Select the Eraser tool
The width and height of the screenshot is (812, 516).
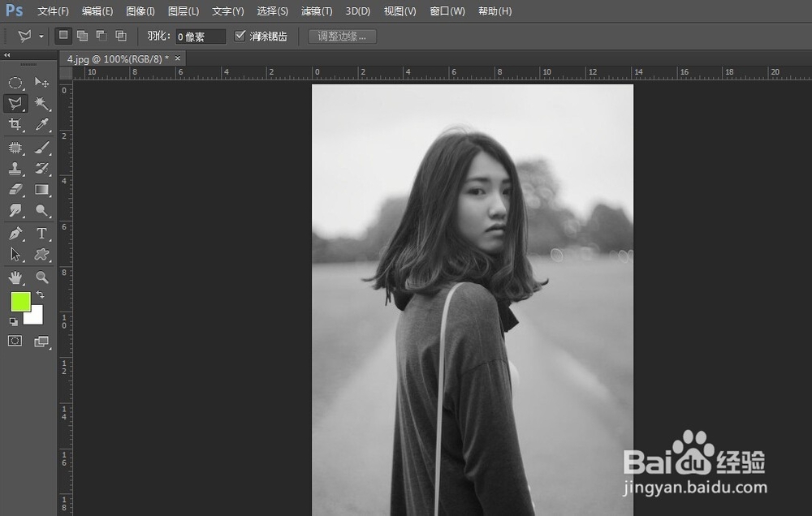(15, 189)
